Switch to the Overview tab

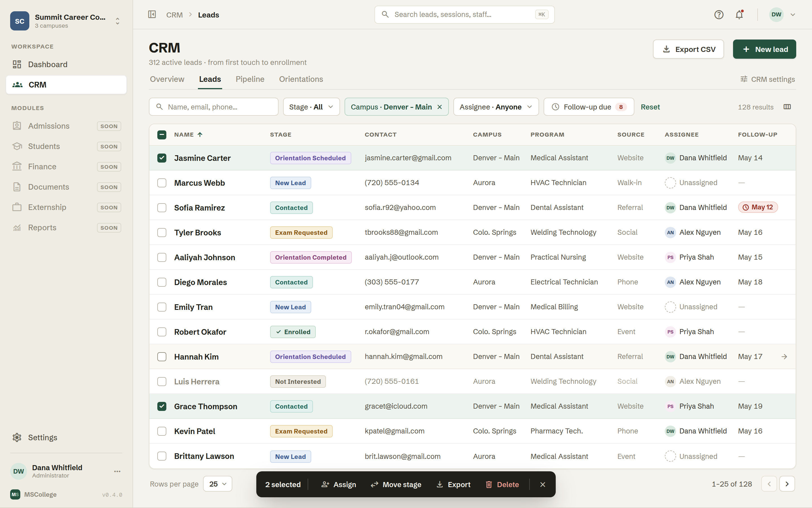[167, 79]
